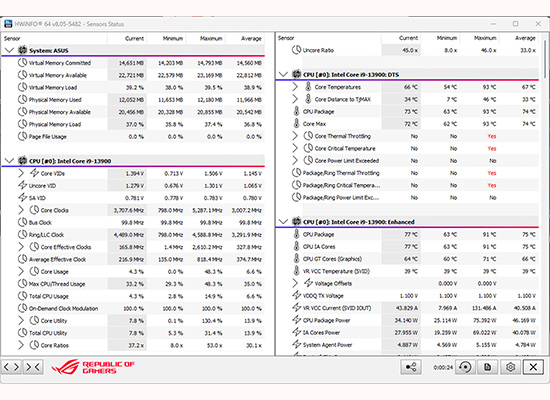Click the shrink layout arrows button
The width and height of the screenshot is (550, 400).
(33, 367)
